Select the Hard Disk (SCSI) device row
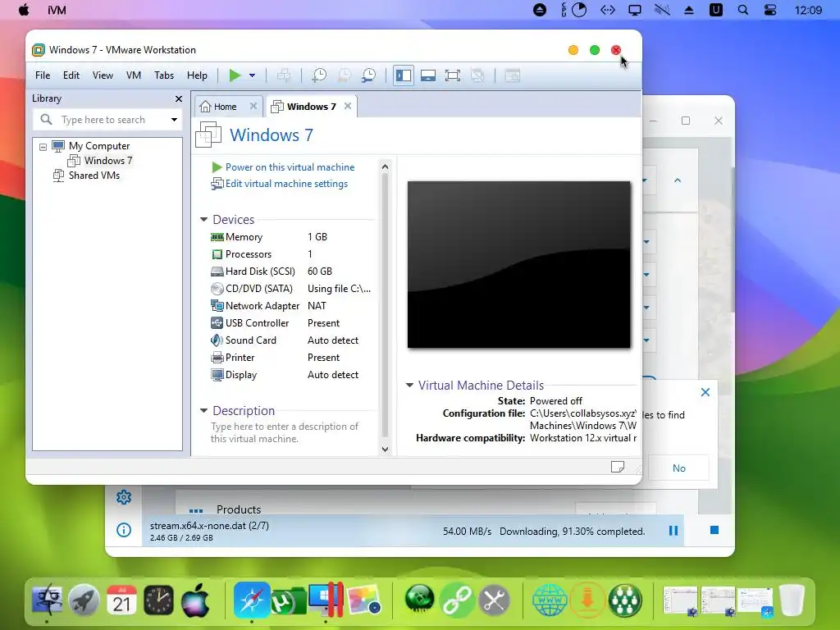Image resolution: width=840 pixels, height=630 pixels. pos(291,271)
